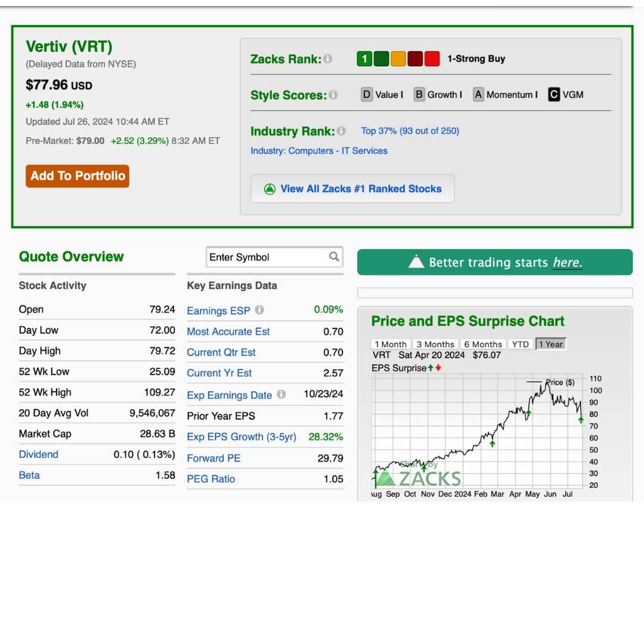Image resolution: width=644 pixels, height=644 pixels.
Task: Click the Prior Year EPS value 1.77
Action: [333, 416]
